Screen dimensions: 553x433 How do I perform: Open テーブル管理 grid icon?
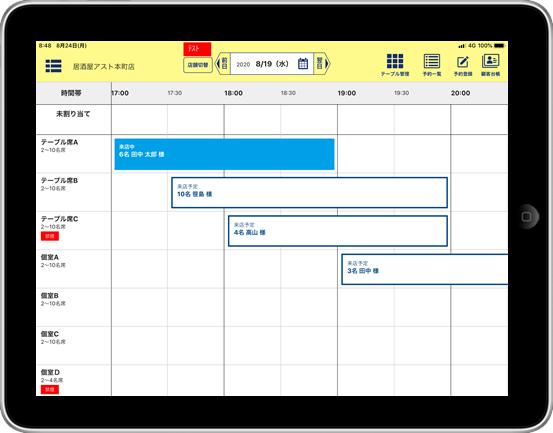pyautogui.click(x=395, y=61)
